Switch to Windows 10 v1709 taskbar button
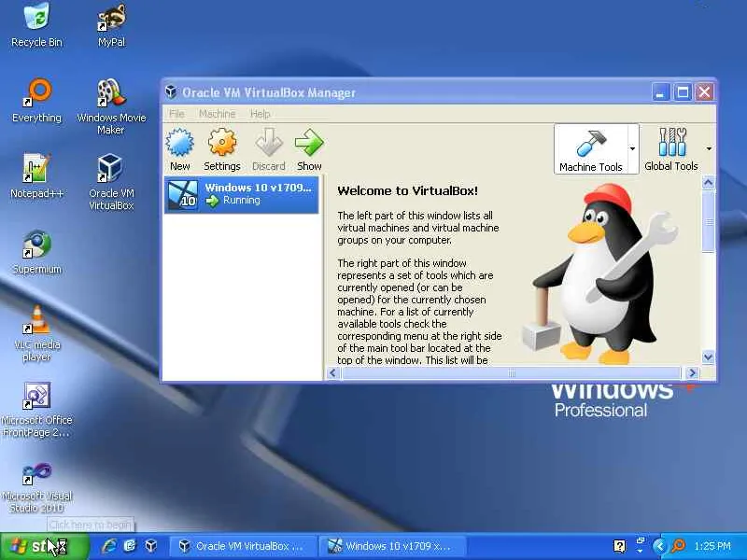 point(392,546)
